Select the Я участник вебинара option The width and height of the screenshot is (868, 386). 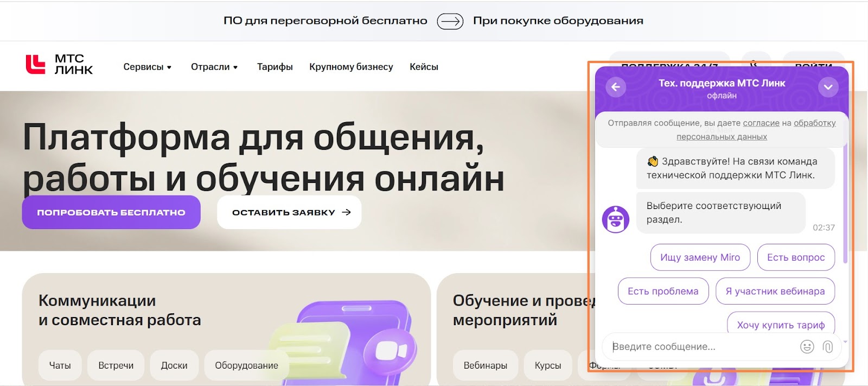click(775, 291)
